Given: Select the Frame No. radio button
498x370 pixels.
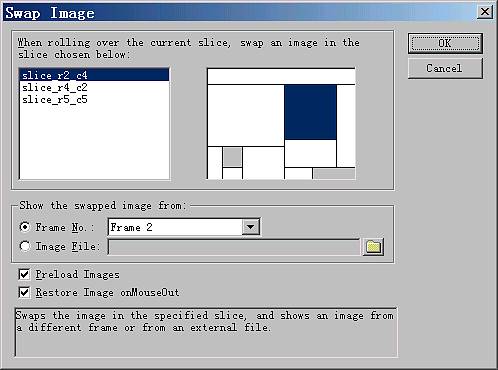Looking at the screenshot, I should 25,227.
